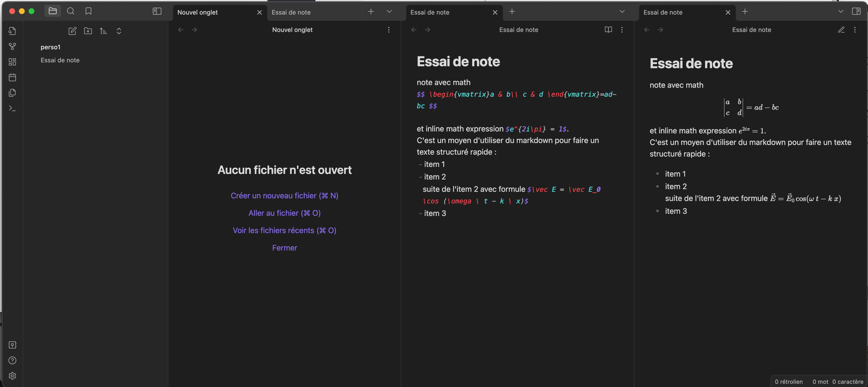Change sort order of files

tap(103, 31)
